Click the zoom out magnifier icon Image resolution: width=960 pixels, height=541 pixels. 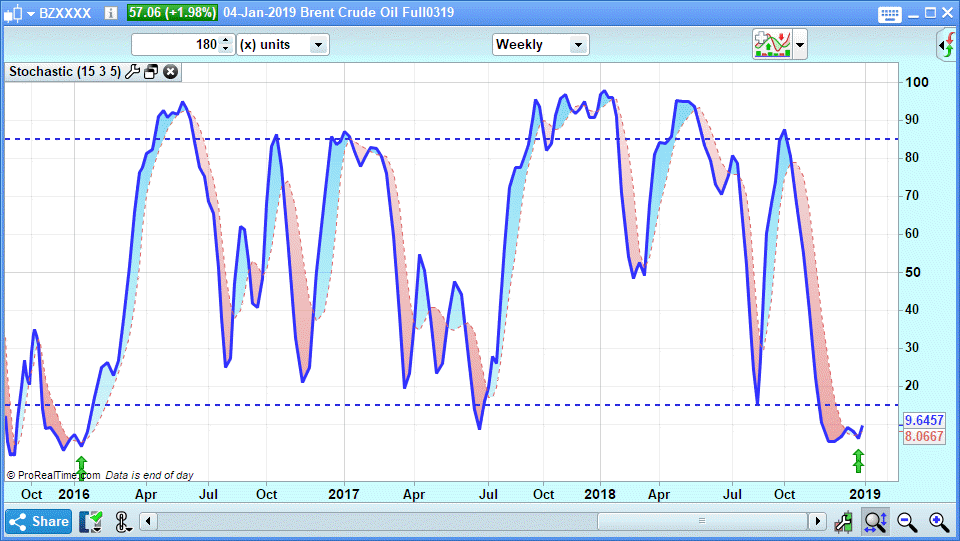pyautogui.click(x=907, y=522)
